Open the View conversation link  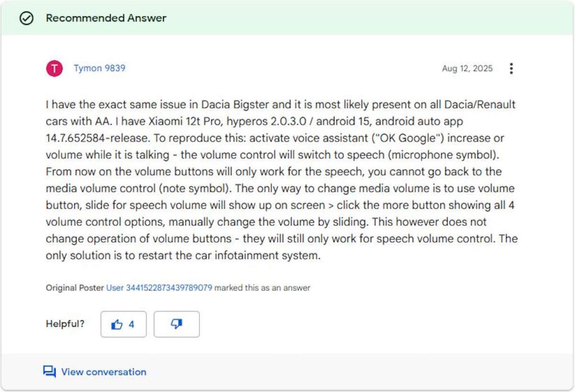point(103,372)
